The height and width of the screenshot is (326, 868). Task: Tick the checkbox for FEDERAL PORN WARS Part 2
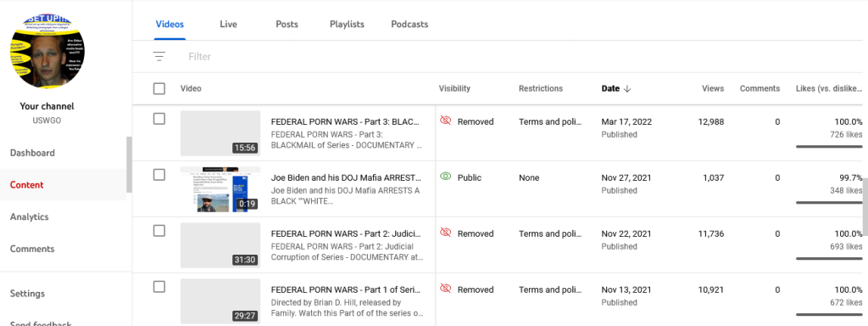159,231
